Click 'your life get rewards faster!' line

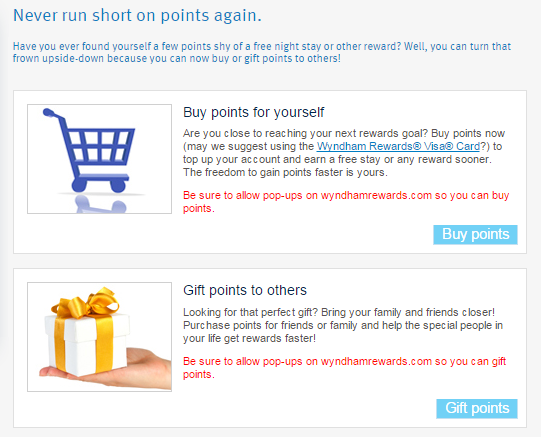coord(249,338)
